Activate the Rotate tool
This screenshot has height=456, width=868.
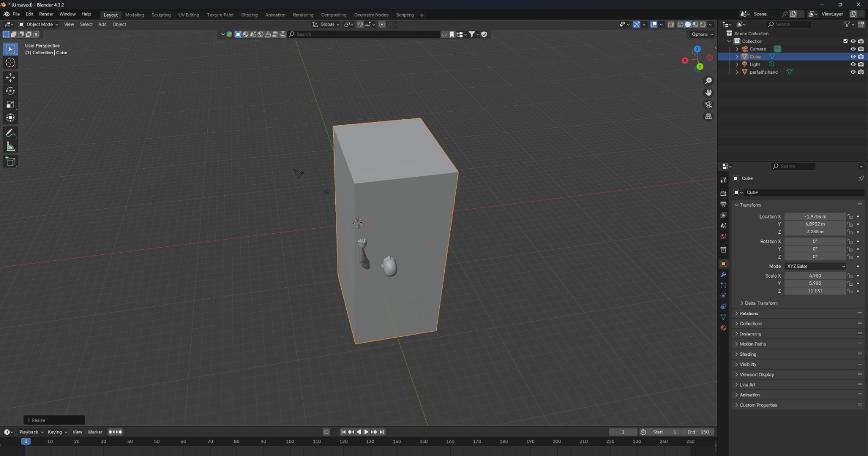point(10,91)
